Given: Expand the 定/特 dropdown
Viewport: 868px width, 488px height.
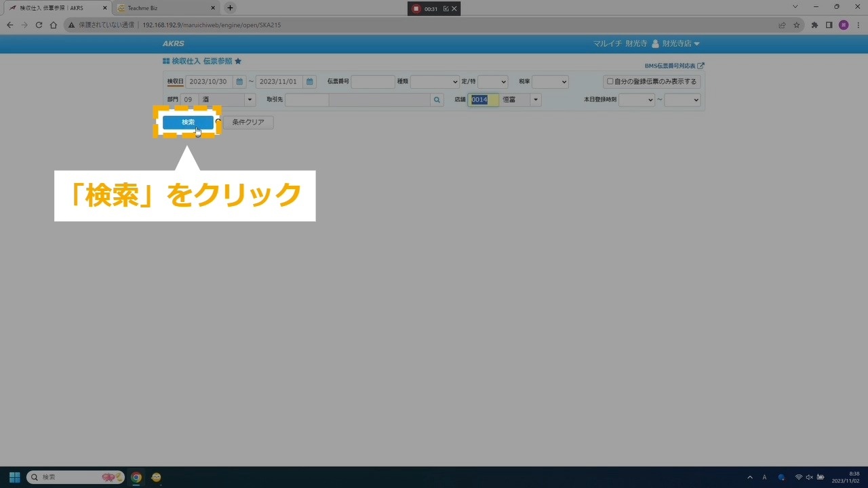Looking at the screenshot, I should point(492,81).
